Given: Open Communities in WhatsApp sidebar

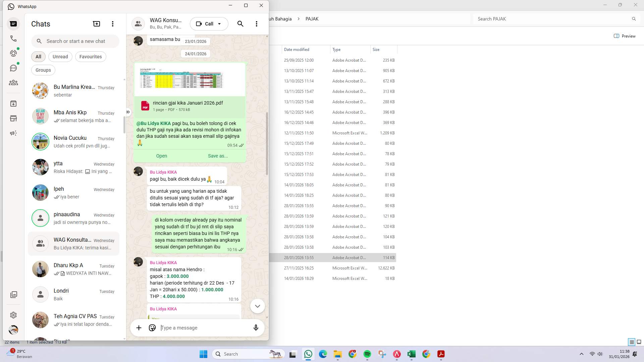Looking at the screenshot, I should (x=13, y=82).
